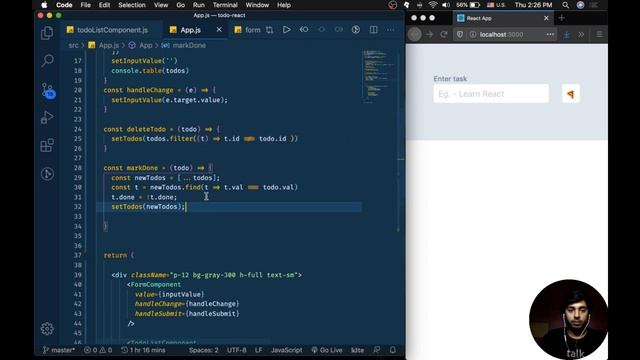The width and height of the screenshot is (640, 360).
Task: Open the Help menu
Action: tap(284, 5)
